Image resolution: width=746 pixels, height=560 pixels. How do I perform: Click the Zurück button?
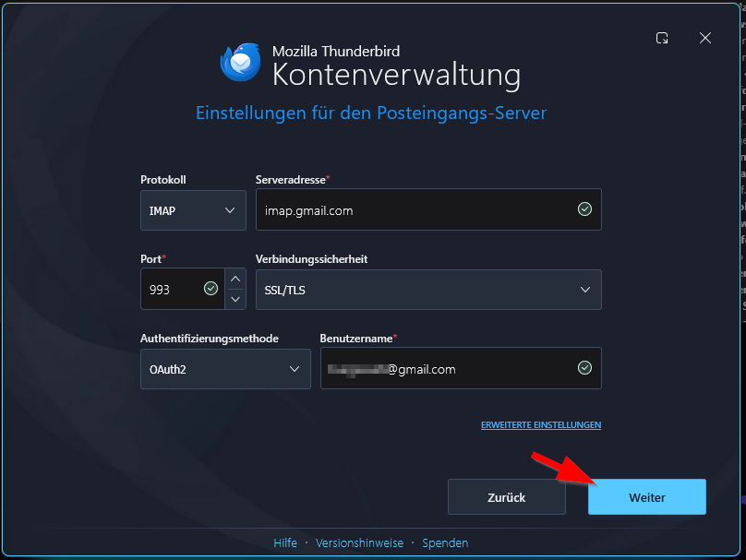click(x=507, y=496)
